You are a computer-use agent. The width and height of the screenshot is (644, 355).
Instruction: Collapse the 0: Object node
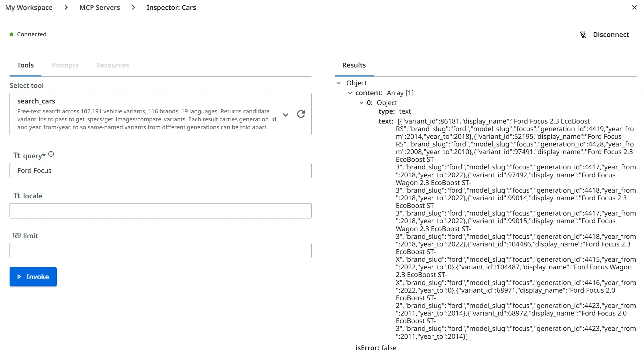[361, 103]
